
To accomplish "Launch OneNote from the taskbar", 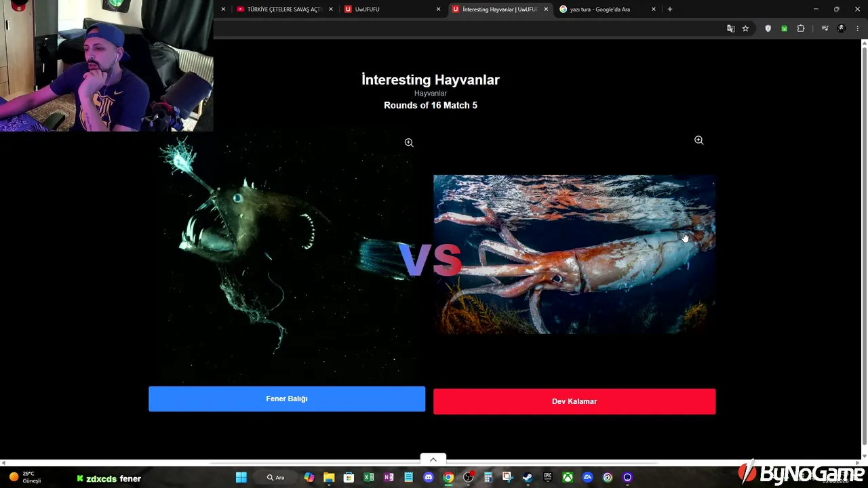I will point(389,478).
